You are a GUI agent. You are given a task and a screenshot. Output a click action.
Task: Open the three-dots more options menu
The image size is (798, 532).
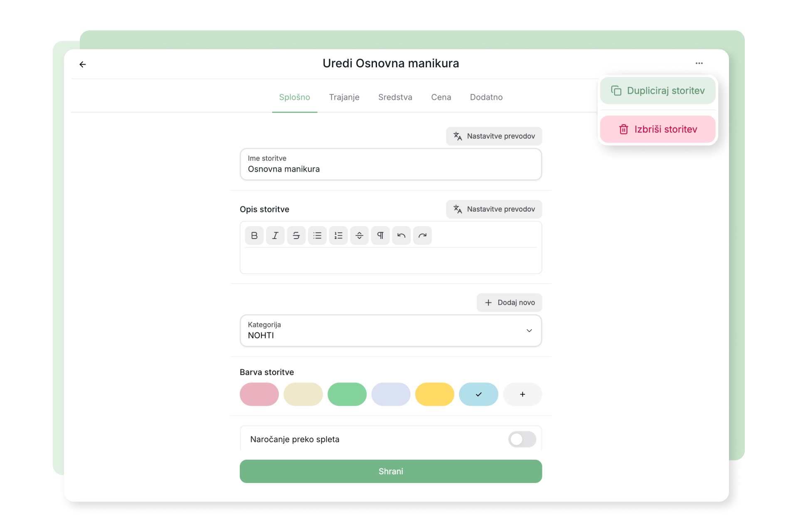tap(699, 63)
